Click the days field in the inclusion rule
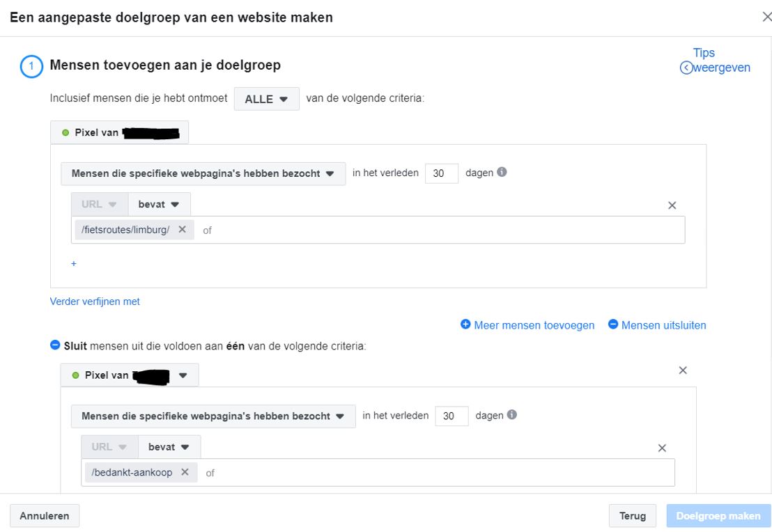Screen dimensions: 772x532 click(441, 173)
